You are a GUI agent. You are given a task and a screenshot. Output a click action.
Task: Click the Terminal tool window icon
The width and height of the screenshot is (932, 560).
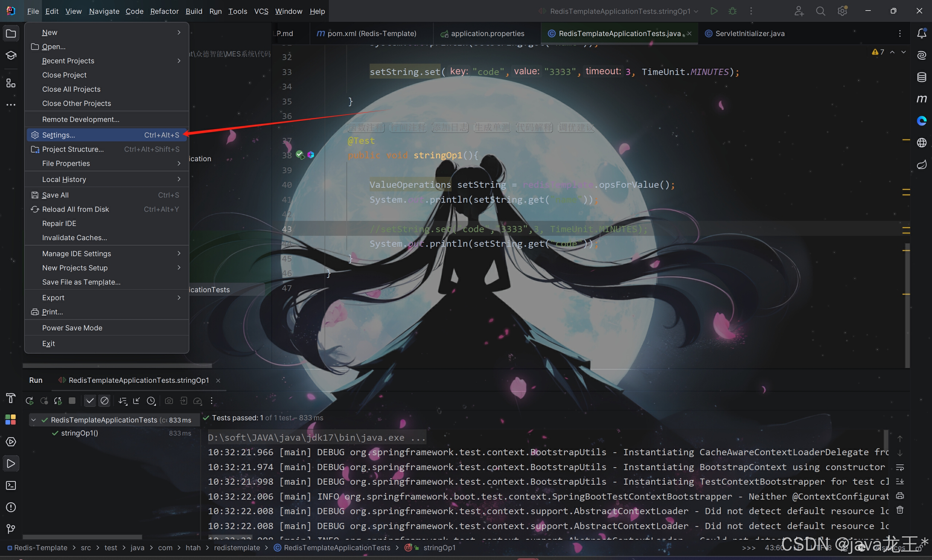pyautogui.click(x=11, y=485)
